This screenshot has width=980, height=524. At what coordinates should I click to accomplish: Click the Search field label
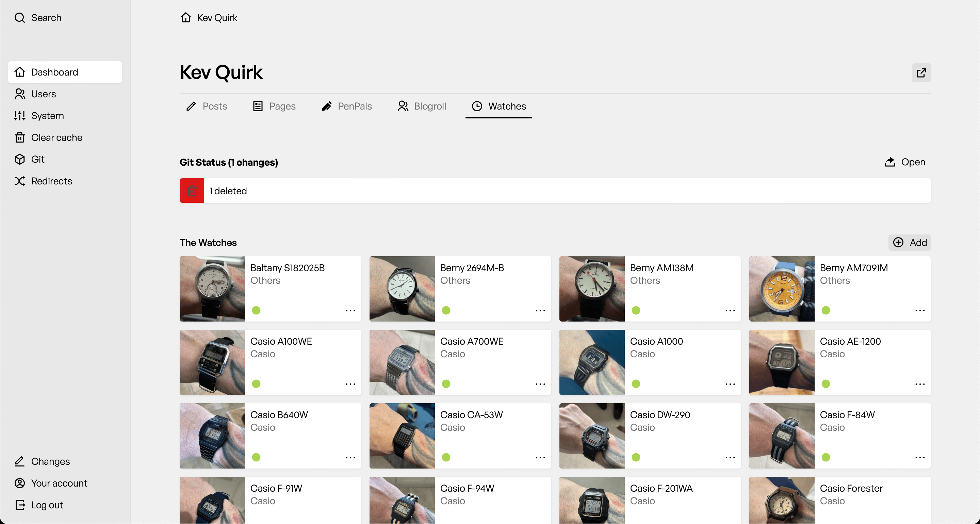click(46, 18)
